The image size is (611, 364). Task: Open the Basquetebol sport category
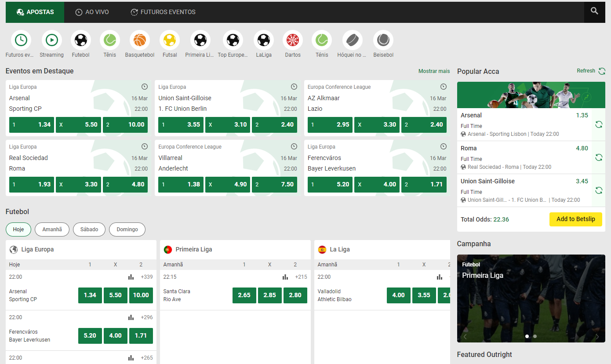(139, 39)
